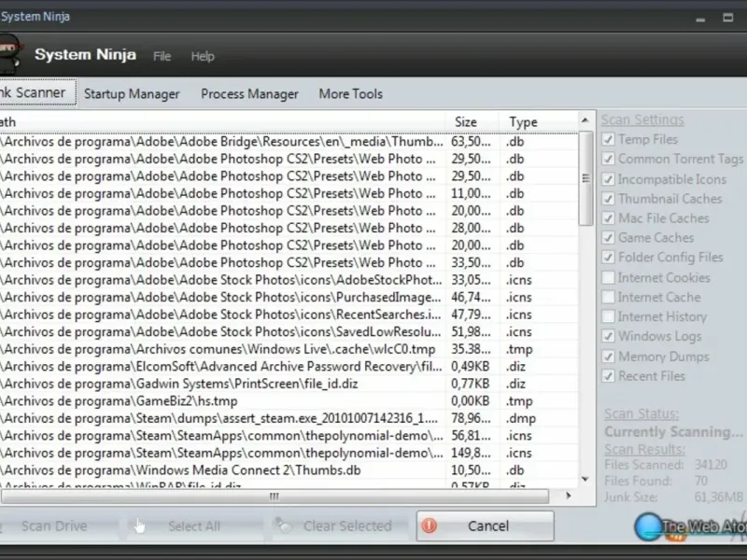Click the Files Scanned value 34120
This screenshot has width=747, height=560.
[711, 465]
